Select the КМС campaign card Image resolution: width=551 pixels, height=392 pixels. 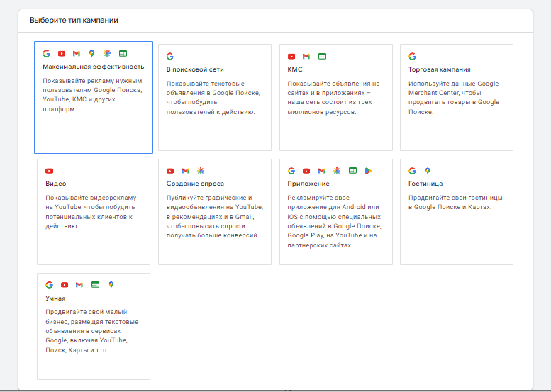[x=336, y=97]
